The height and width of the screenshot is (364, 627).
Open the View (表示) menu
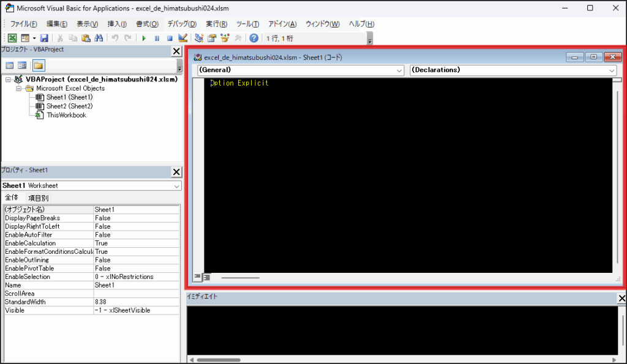[x=87, y=24]
